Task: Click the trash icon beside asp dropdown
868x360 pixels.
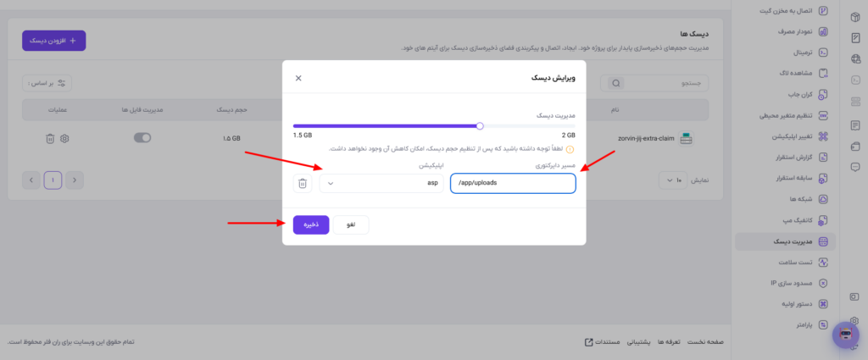Action: 303,184
